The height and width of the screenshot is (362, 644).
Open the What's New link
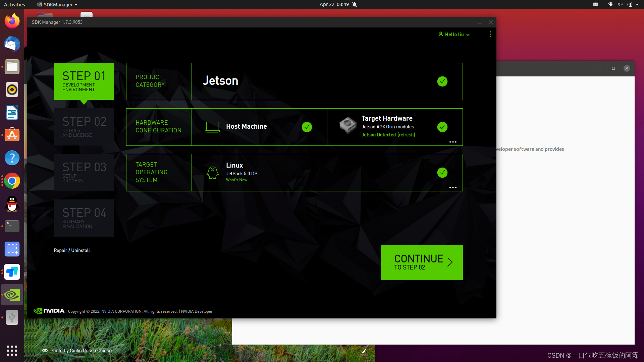[x=236, y=180]
